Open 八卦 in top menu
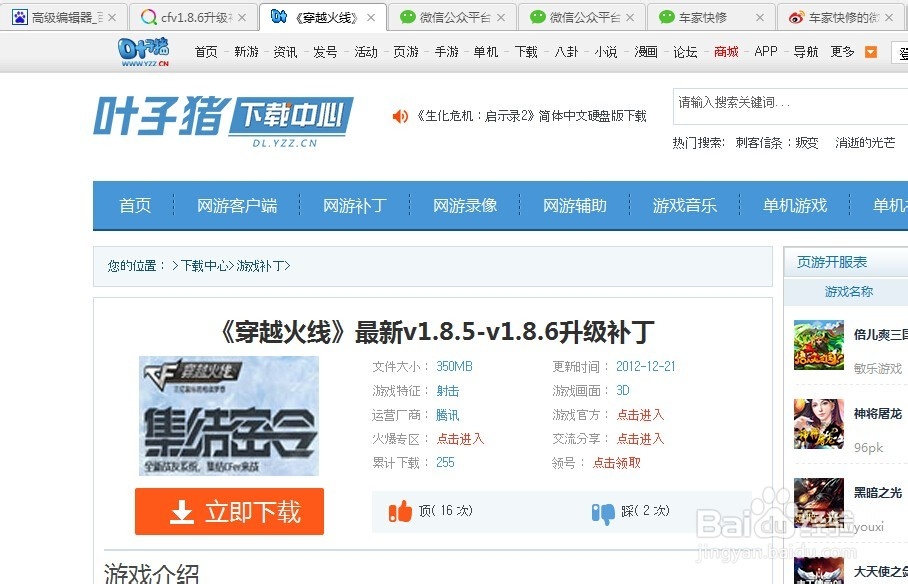The image size is (908, 584). point(566,52)
